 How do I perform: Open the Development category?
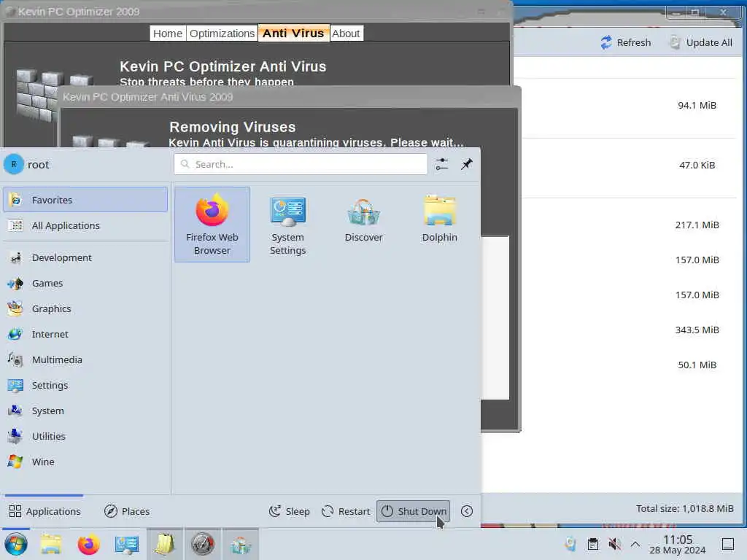[85, 257]
